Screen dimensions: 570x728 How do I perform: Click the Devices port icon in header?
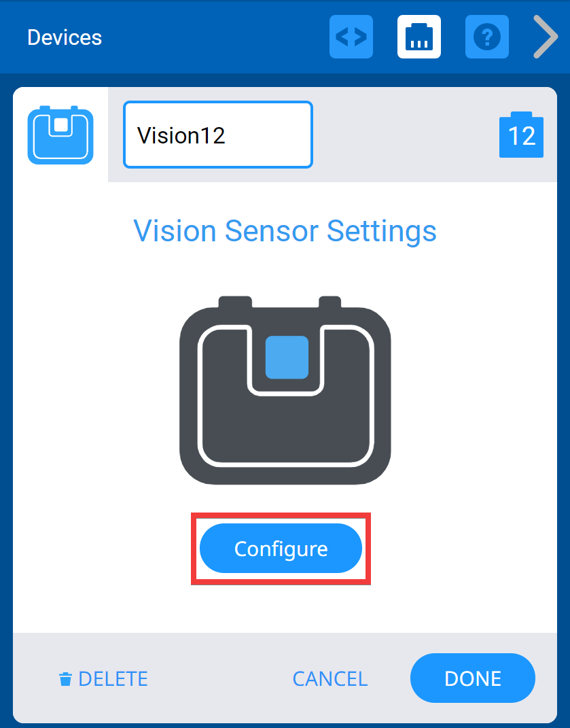pos(419,37)
